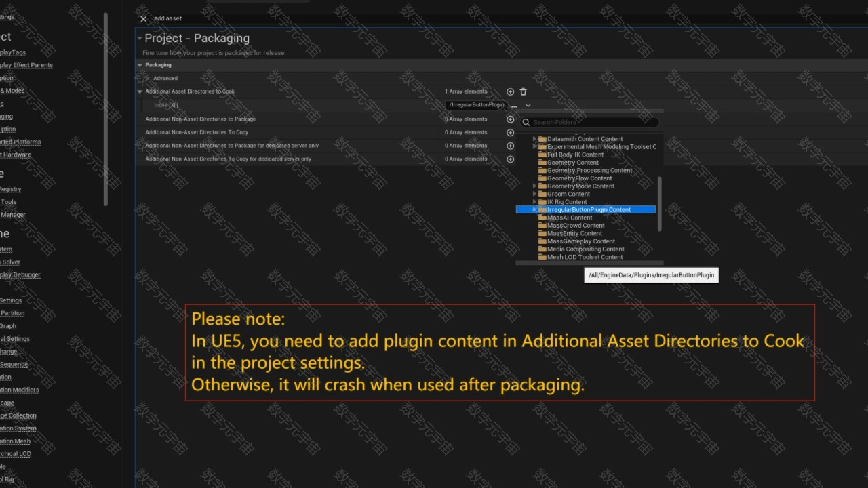This screenshot has width=868, height=488.
Task: Collapse the Project - Packaging header
Action: pos(140,39)
